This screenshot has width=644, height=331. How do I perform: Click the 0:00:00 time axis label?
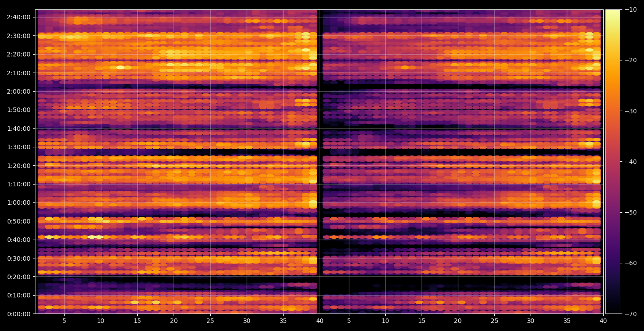[x=19, y=314]
